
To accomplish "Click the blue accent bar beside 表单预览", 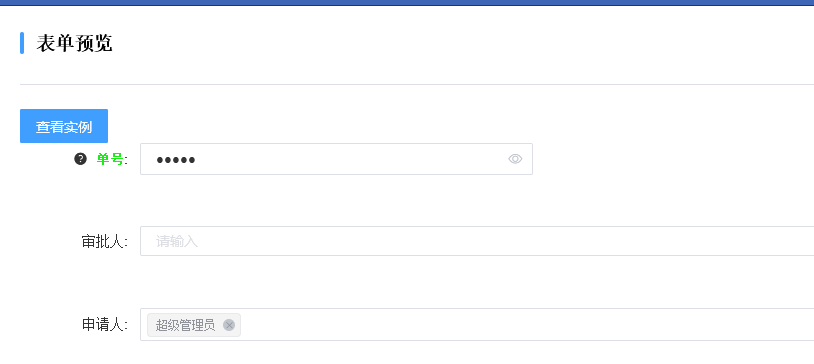I will tap(22, 43).
